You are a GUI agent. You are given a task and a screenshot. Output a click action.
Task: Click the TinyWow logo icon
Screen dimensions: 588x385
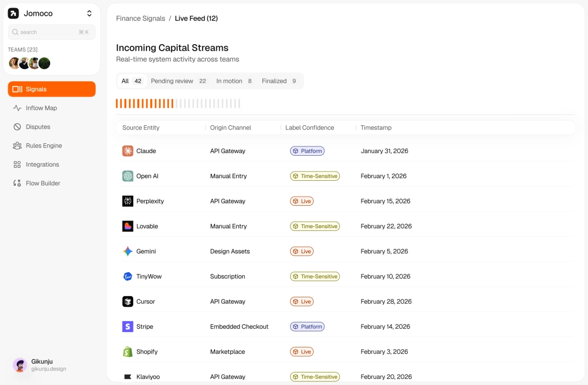(x=128, y=277)
